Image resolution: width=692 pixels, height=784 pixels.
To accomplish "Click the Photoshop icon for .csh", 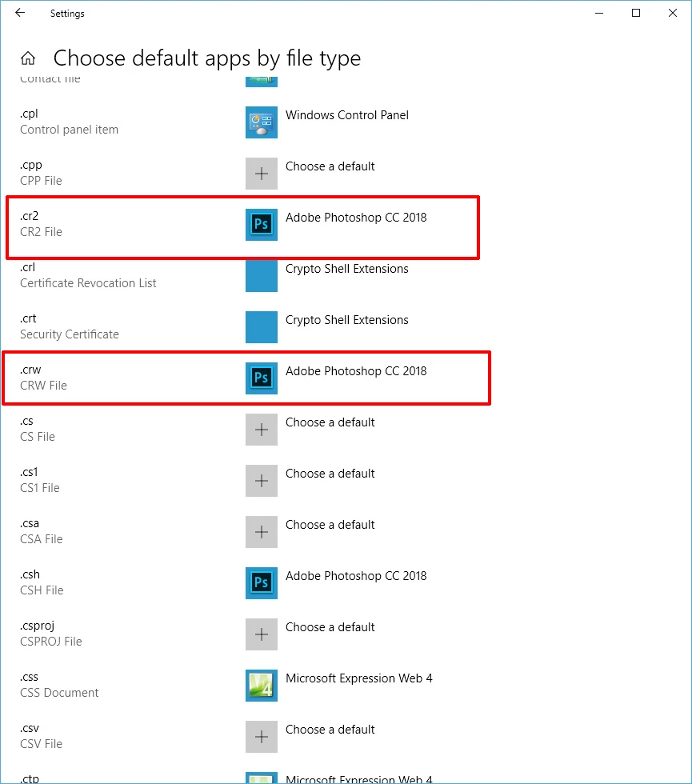I will 262,583.
